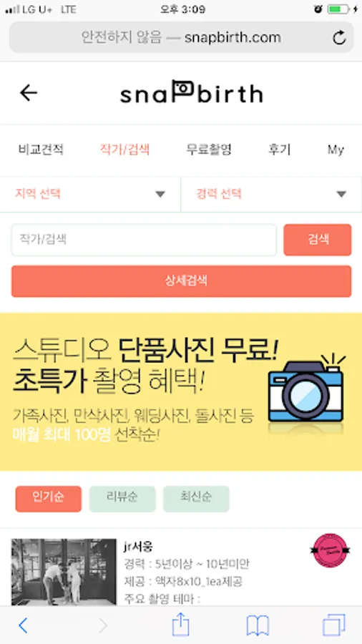Viewport: 362px width, 644px height.
Task: Switch sorting to 리뷰순
Action: pos(122,499)
